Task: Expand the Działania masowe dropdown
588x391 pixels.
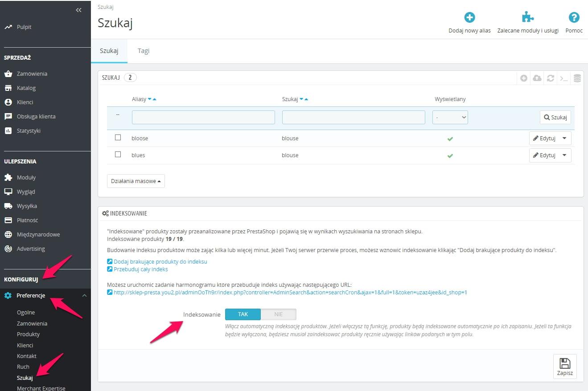Action: point(136,181)
